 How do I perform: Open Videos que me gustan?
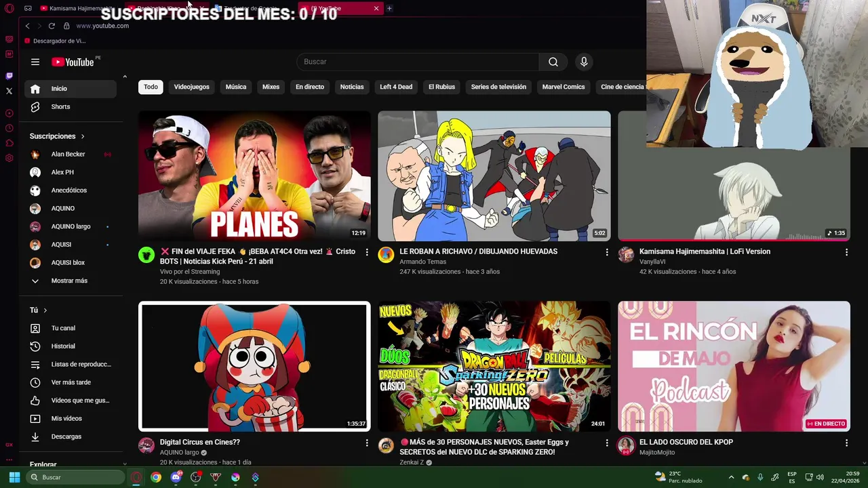tap(71, 401)
